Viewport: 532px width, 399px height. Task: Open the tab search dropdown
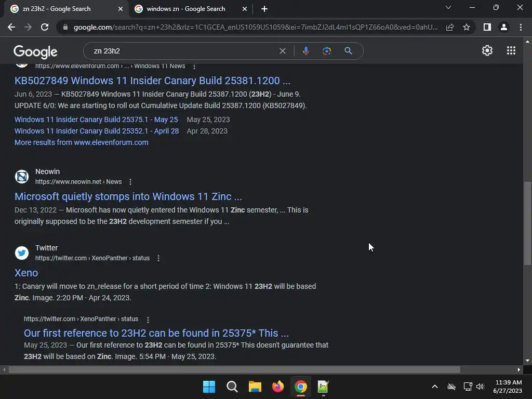pos(448,7)
